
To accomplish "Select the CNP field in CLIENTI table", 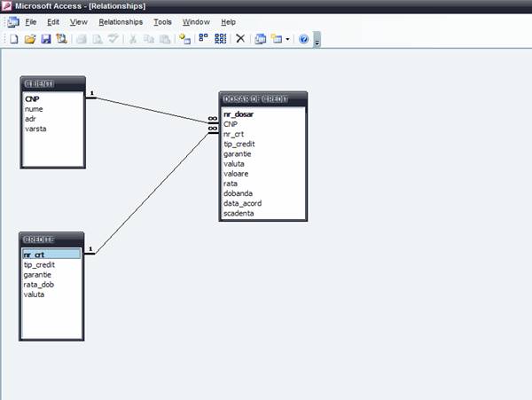I will coord(32,99).
